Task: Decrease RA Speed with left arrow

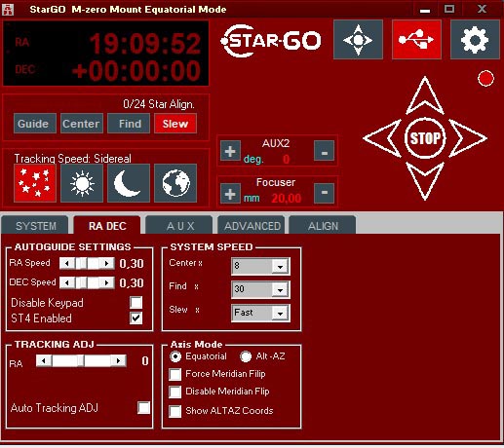Action: pyautogui.click(x=67, y=263)
